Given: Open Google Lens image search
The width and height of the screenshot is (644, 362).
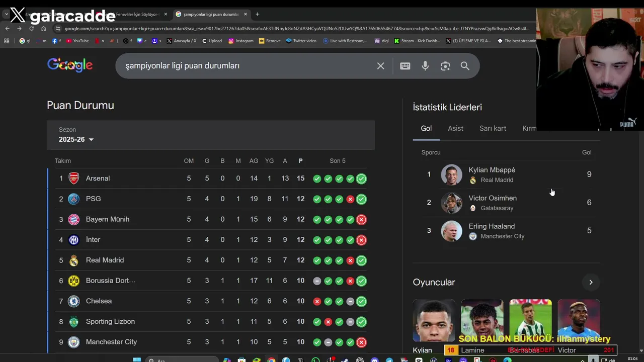Looking at the screenshot, I should tap(445, 66).
